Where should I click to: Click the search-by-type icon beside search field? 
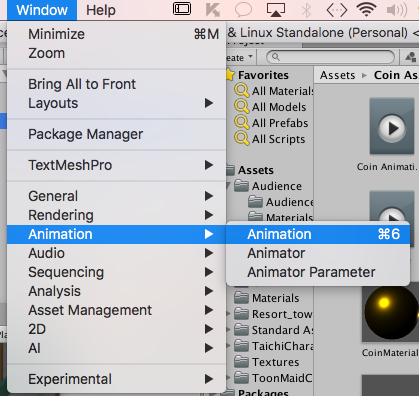410,57
